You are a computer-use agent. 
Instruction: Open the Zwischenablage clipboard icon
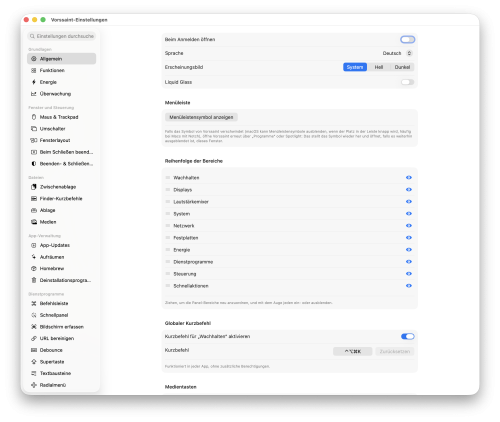pos(34,187)
